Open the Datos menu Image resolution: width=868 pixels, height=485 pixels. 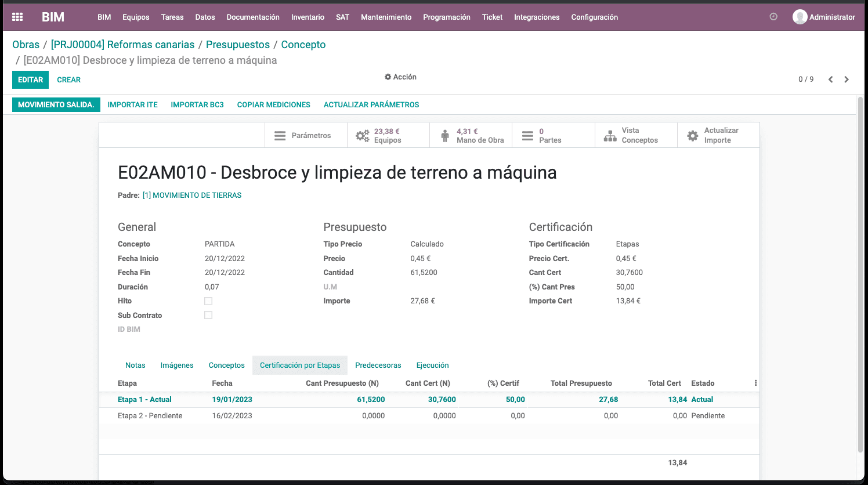(x=205, y=17)
